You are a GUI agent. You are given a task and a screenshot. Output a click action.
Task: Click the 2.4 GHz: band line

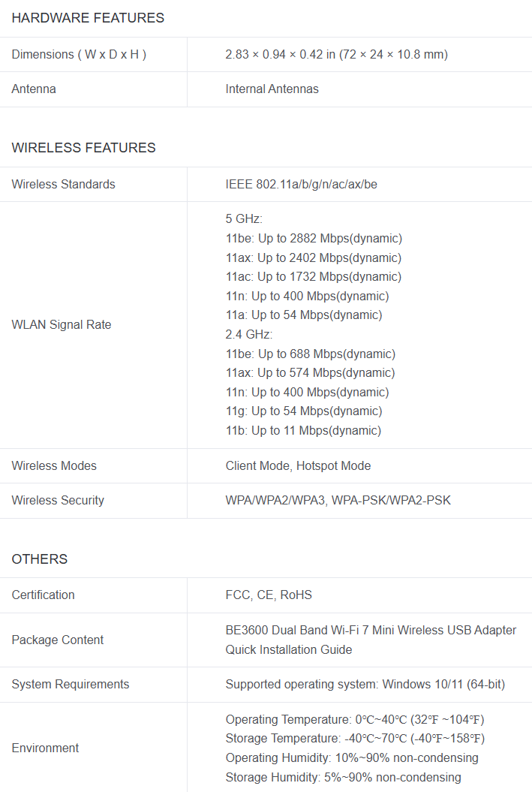(249, 334)
